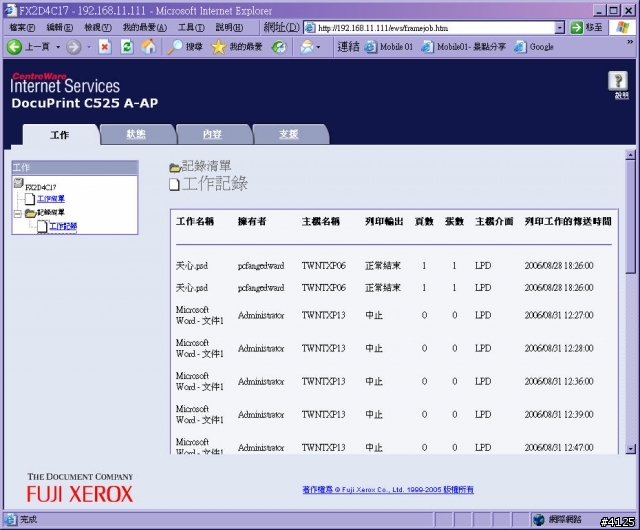Viewport: 640px width, 530px height.
Task: Open the 我的最愛(A) menu
Action: [145, 27]
